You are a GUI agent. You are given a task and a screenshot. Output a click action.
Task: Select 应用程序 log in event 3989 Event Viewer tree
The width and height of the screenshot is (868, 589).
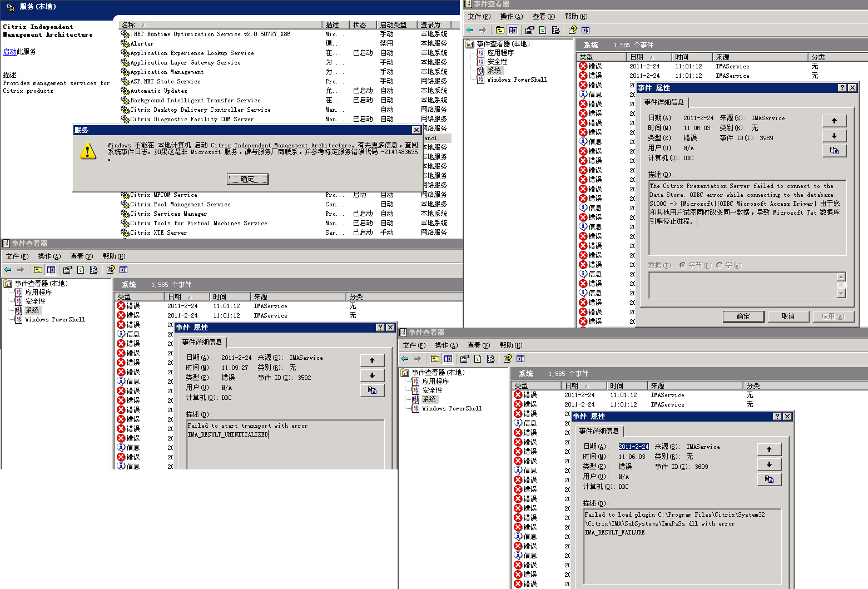[x=500, y=53]
